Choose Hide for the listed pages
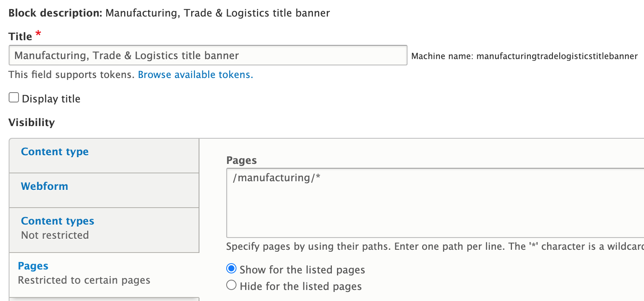Screen dimensions: 644x301 (x=231, y=285)
